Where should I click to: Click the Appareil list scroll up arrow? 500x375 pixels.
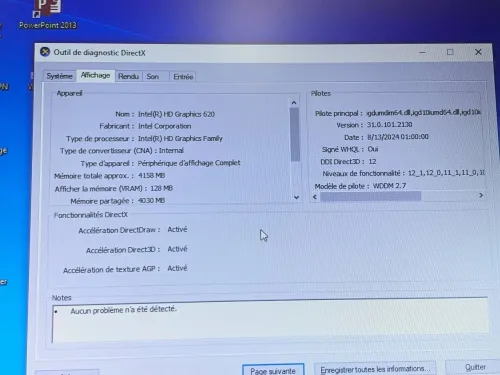point(294,103)
